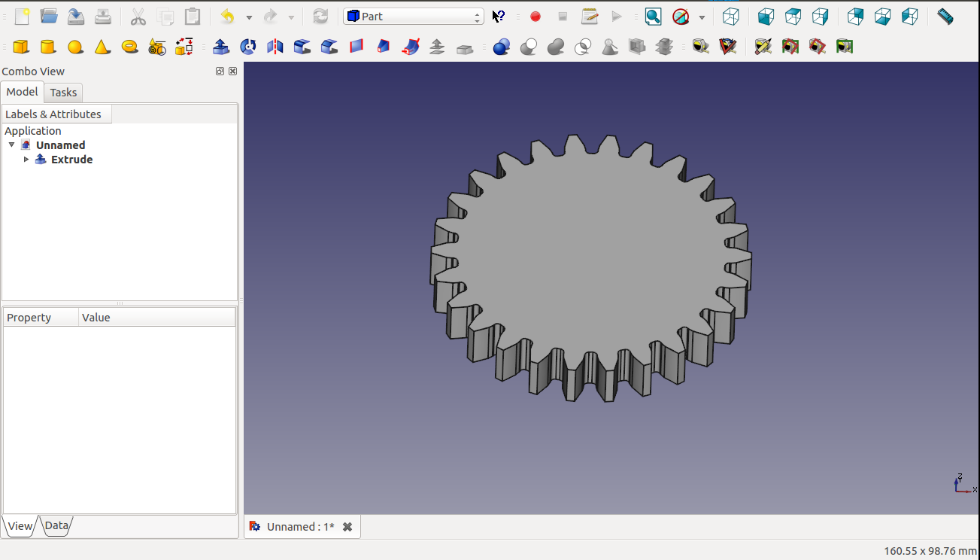980x560 pixels.
Task: Click the Extrude tool icon
Action: (221, 47)
